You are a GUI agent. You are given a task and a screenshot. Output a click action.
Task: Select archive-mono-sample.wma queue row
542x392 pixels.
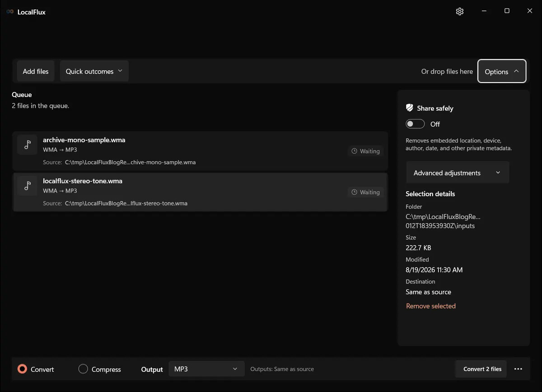pyautogui.click(x=200, y=151)
